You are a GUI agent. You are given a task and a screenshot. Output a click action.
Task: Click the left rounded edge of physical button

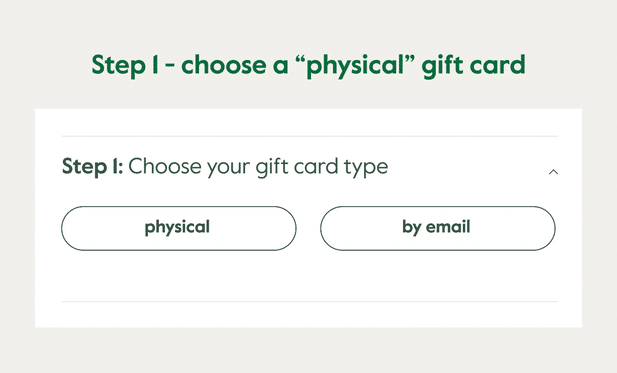coord(69,228)
